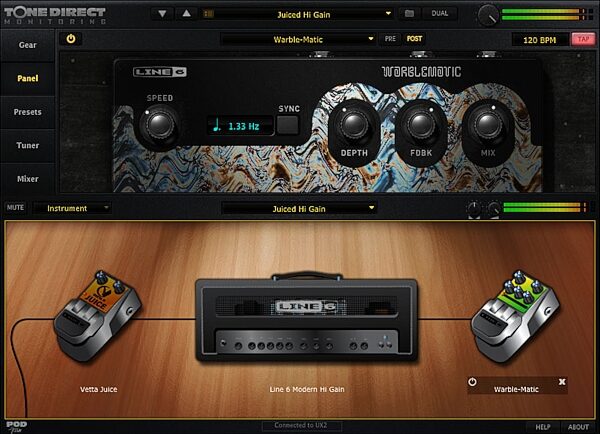This screenshot has height=434, width=600.
Task: Open the Mixer tab
Action: pyautogui.click(x=28, y=179)
